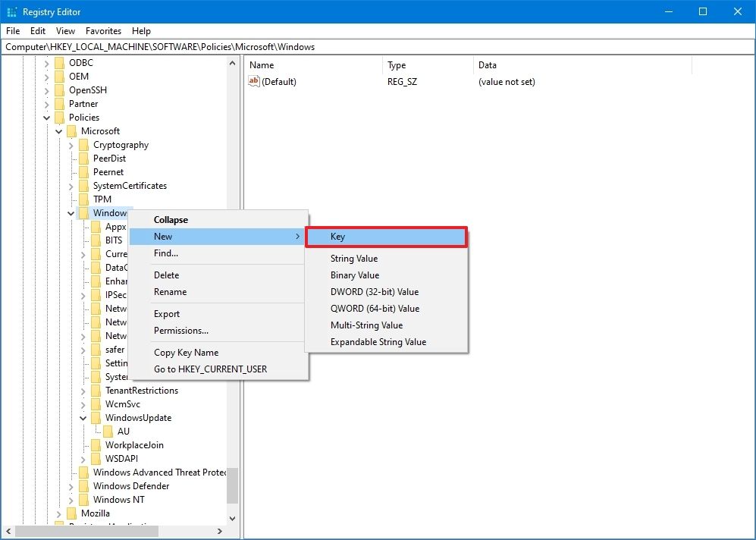Choose "Find..." in the context menu
The width and height of the screenshot is (756, 540).
coord(165,253)
